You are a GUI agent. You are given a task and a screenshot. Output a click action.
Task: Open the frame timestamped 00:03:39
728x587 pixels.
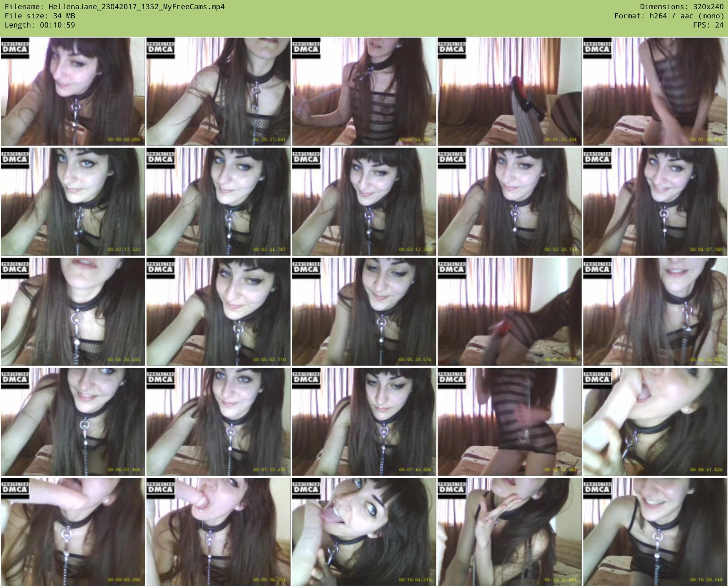509,202
